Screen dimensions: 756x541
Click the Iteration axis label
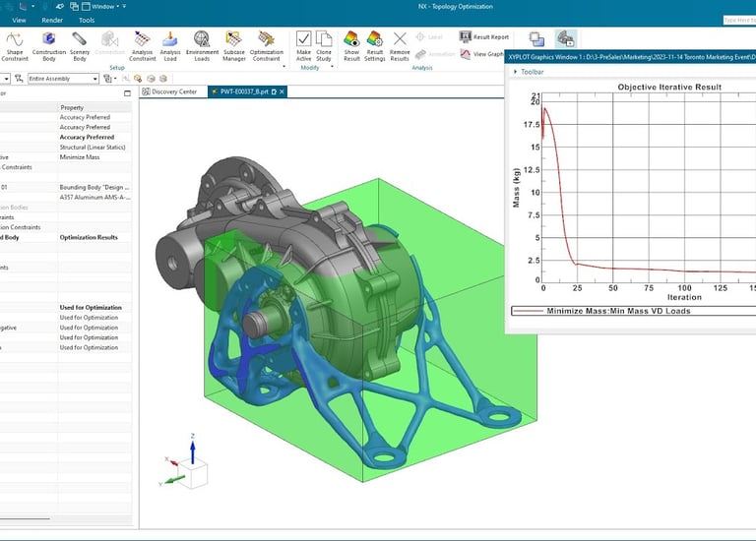(x=684, y=297)
